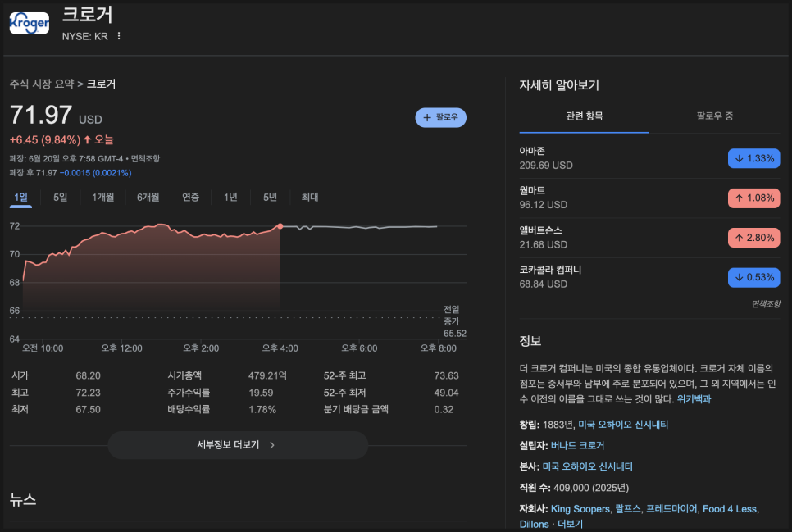The height and width of the screenshot is (532, 792).
Task: Open the King Soopers subsidiary link
Action: coord(580,509)
